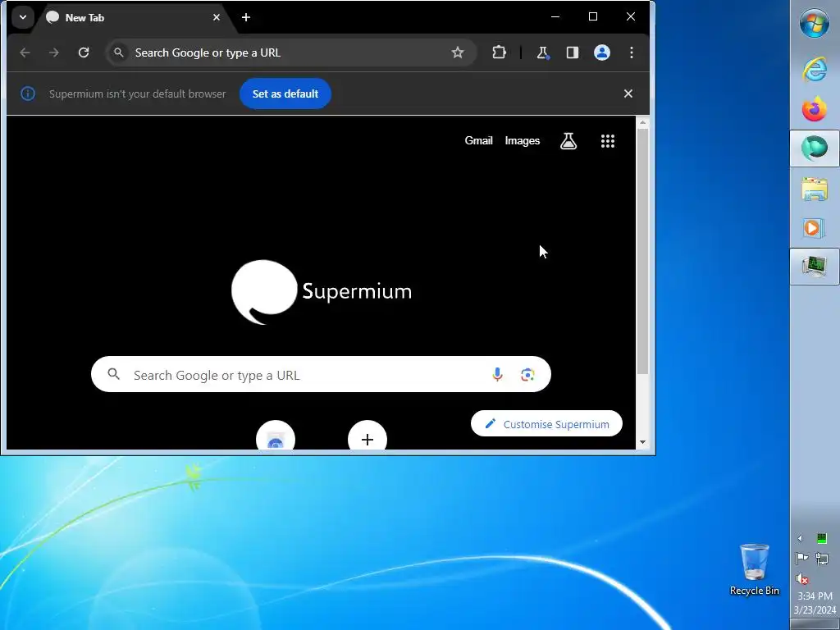The image size is (840, 630).
Task: Click the magnifier icon in page search box
Action: [x=113, y=374]
